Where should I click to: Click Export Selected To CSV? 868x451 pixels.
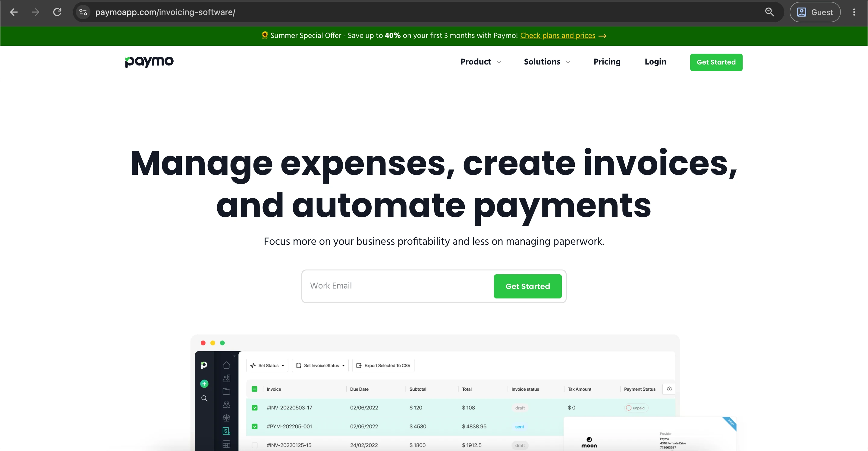click(383, 365)
